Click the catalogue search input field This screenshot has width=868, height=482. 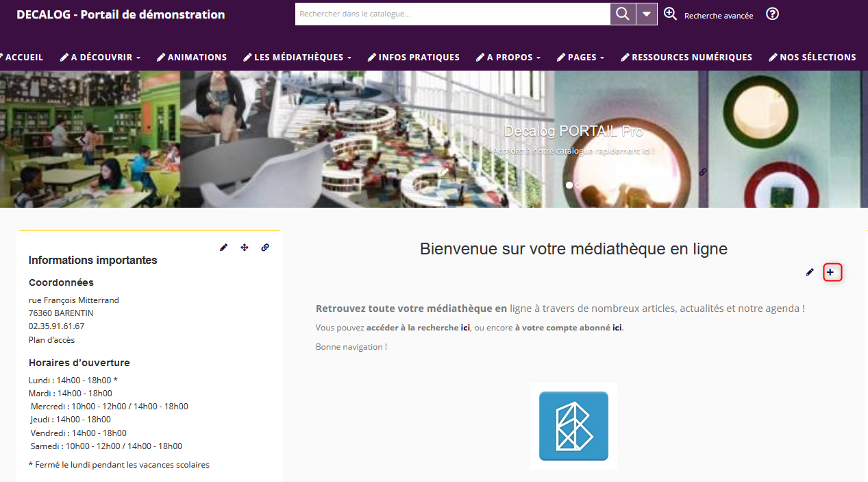[453, 14]
